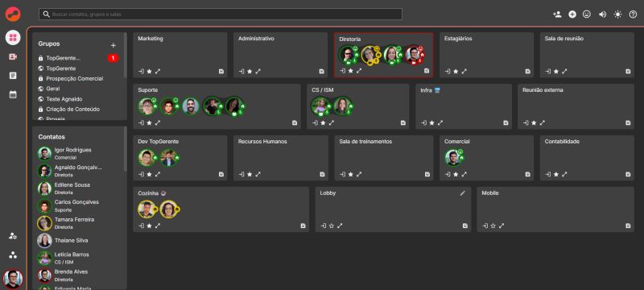Toggle favorite star on Lobby room
644x290 pixels.
click(x=332, y=226)
